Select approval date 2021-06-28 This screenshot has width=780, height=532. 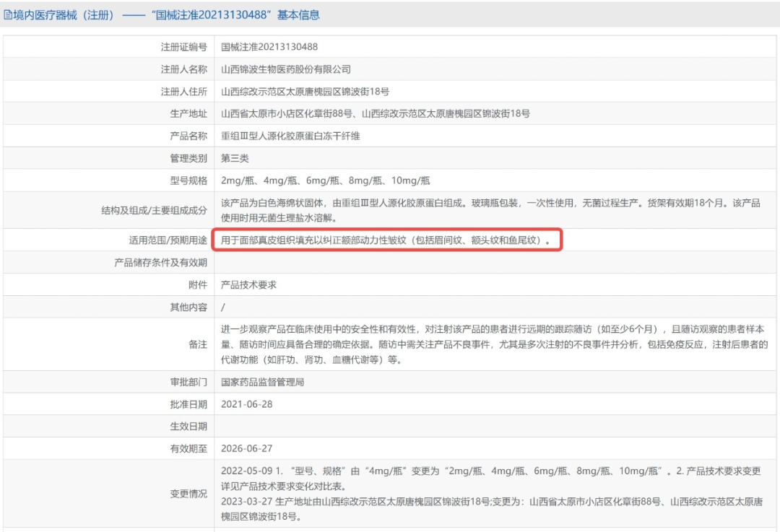click(247, 404)
